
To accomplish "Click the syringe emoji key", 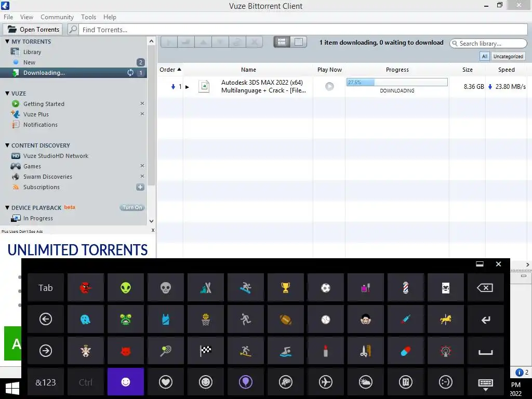I will [405, 320].
